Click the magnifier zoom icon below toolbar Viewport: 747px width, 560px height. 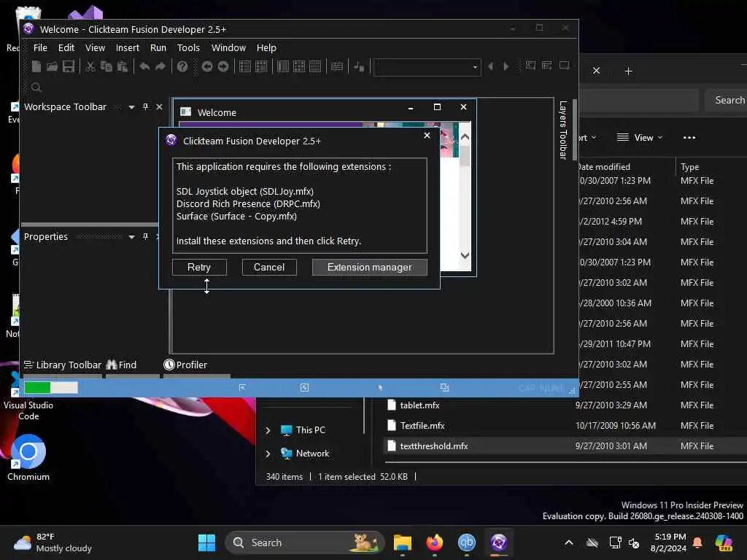(x=36, y=87)
